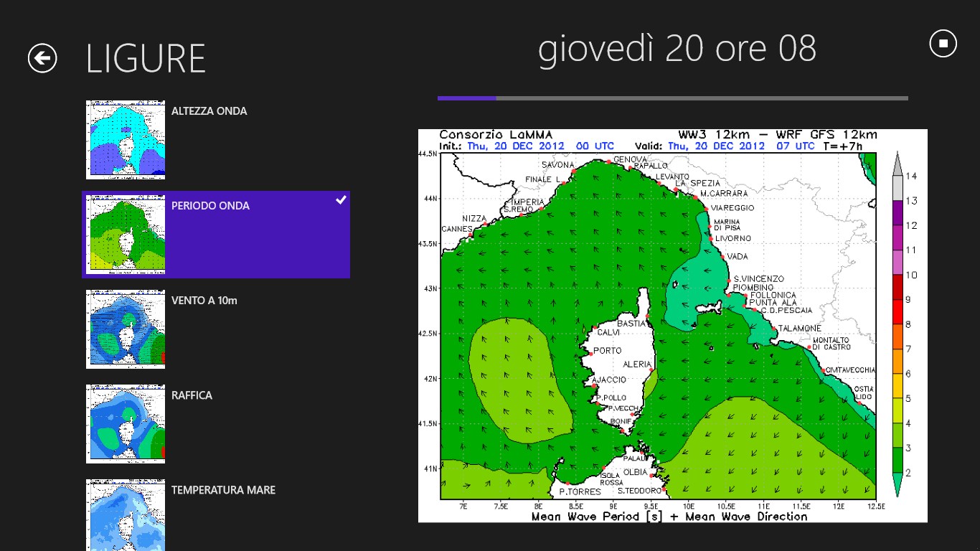This screenshot has width=980, height=551.
Task: Go back using the arrow icon
Action: (x=42, y=58)
